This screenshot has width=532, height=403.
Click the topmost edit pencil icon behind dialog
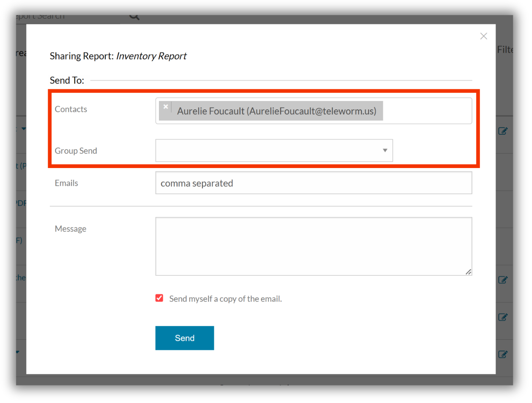502,131
